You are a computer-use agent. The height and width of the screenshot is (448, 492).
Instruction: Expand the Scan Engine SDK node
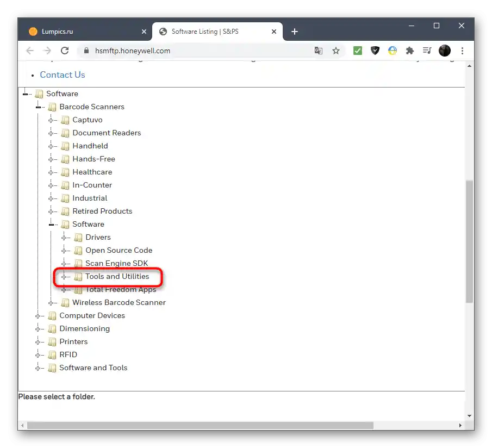(x=64, y=264)
